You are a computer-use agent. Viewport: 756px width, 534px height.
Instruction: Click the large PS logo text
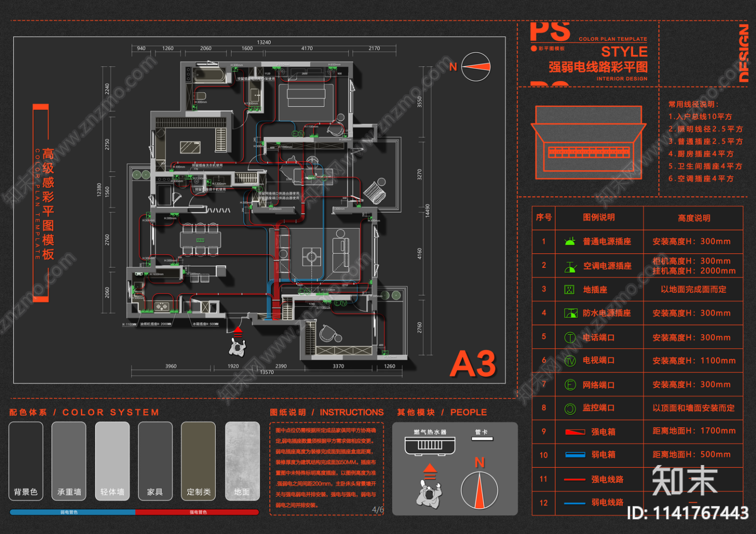pyautogui.click(x=550, y=32)
